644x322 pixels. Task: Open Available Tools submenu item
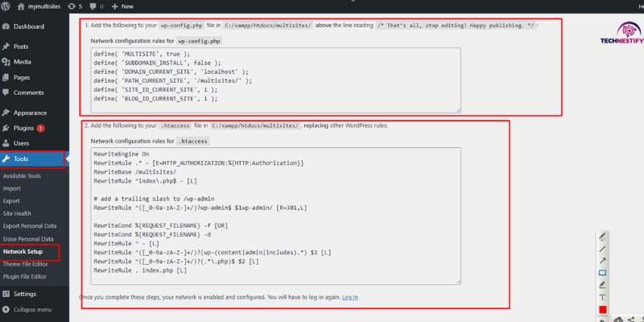pos(22,175)
